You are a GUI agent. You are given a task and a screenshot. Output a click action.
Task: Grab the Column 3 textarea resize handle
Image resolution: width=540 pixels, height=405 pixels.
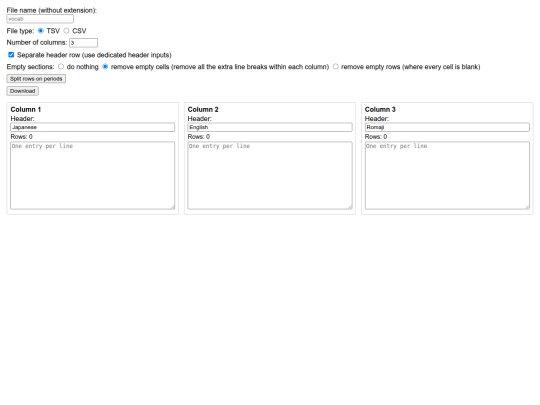click(x=527, y=207)
